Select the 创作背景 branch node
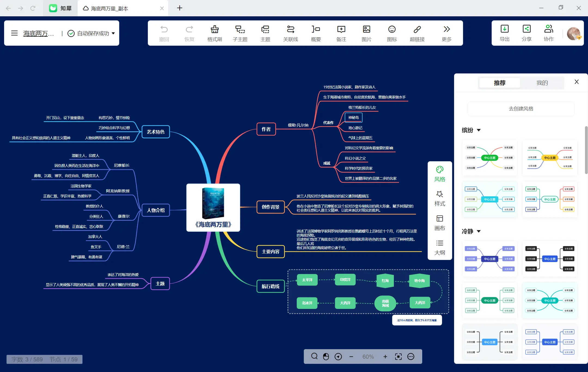Image resolution: width=588 pixels, height=372 pixels. coord(270,207)
